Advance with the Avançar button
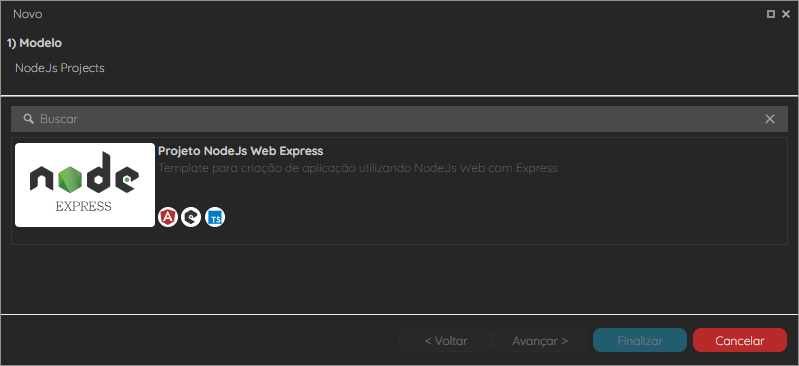The width and height of the screenshot is (799, 366). [x=540, y=341]
